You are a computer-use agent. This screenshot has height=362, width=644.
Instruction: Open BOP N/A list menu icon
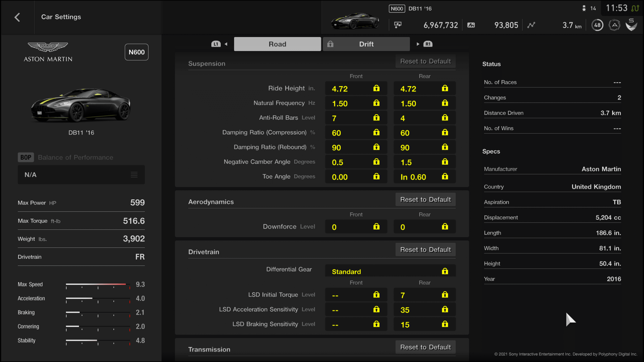134,175
